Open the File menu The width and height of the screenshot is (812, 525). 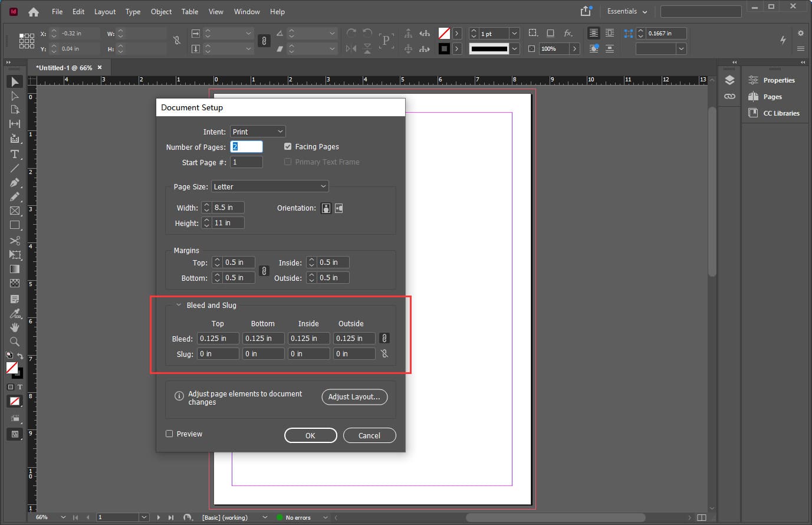coord(57,11)
